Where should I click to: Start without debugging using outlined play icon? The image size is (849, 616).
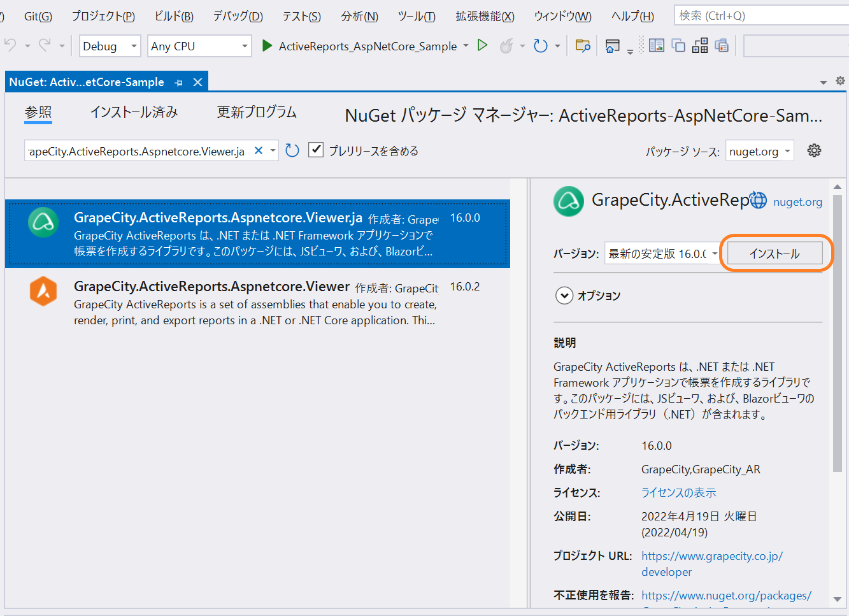(x=483, y=45)
